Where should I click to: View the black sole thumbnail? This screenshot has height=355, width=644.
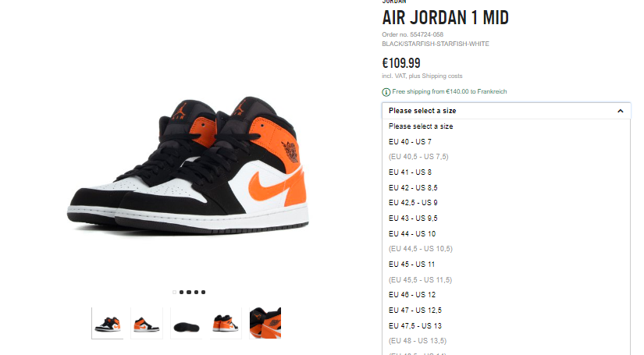click(x=186, y=323)
